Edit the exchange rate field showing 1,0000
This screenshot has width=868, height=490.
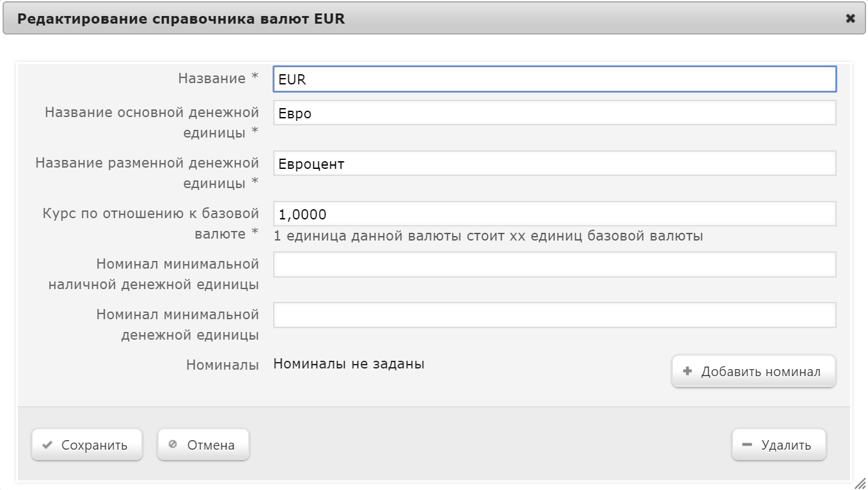coord(555,214)
